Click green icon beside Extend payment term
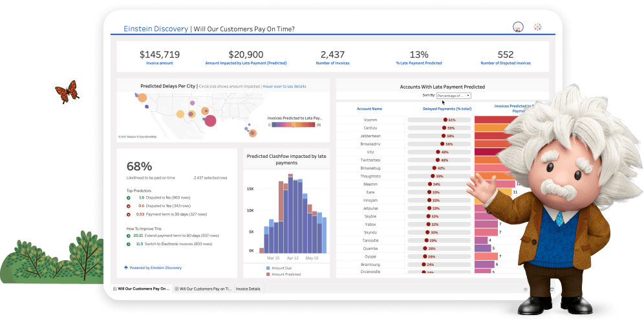The image size is (644, 330). pyautogui.click(x=128, y=236)
